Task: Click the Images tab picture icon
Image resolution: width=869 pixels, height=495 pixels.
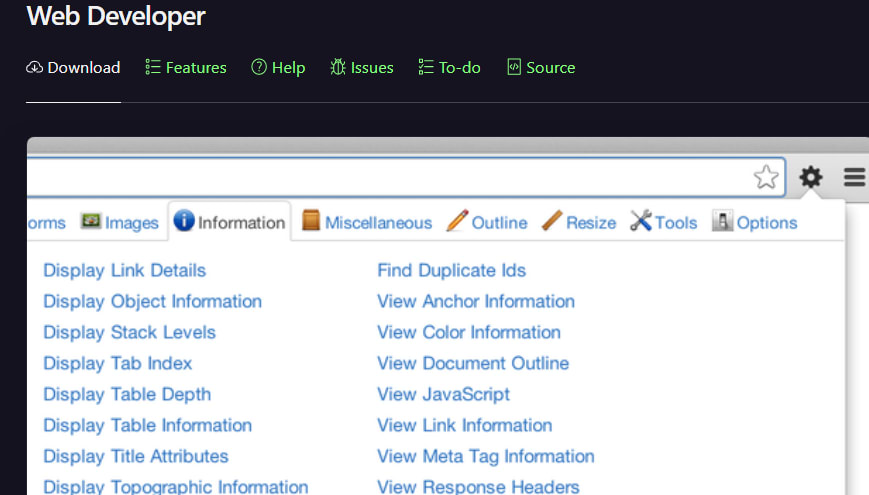Action: click(x=91, y=221)
